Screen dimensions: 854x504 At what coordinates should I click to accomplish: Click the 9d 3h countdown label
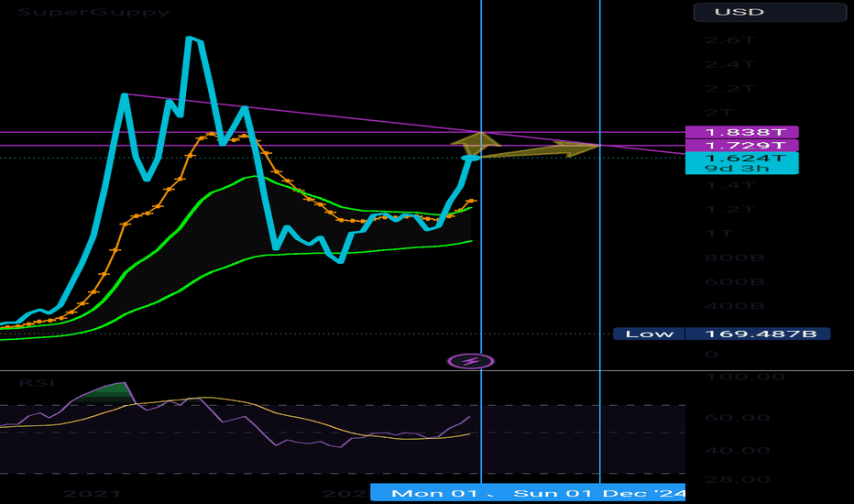coord(737,169)
